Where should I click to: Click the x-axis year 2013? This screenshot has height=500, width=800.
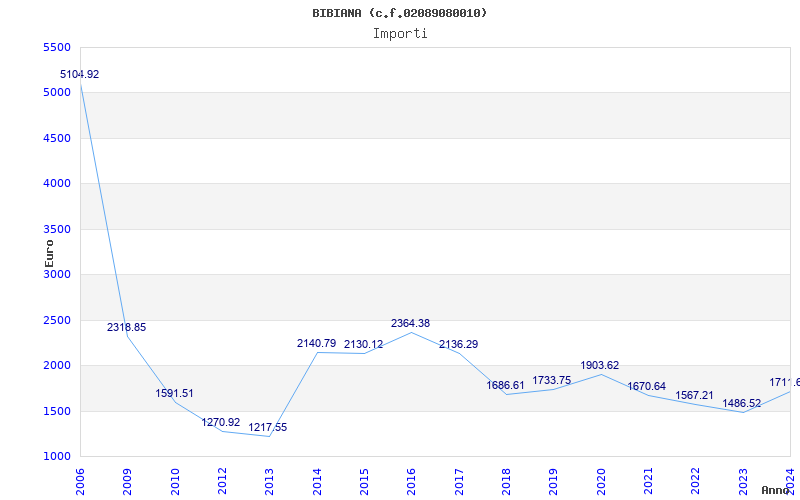[x=269, y=481]
